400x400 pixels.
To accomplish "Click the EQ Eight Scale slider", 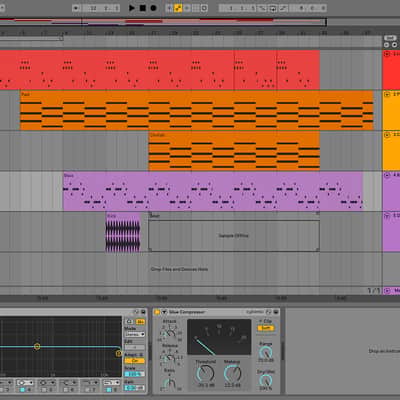I will (x=135, y=374).
